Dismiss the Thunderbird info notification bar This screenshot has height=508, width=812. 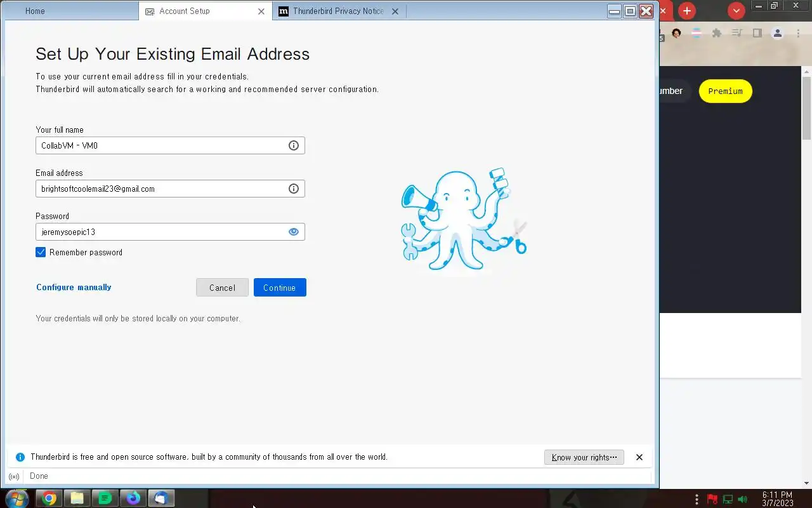639,457
